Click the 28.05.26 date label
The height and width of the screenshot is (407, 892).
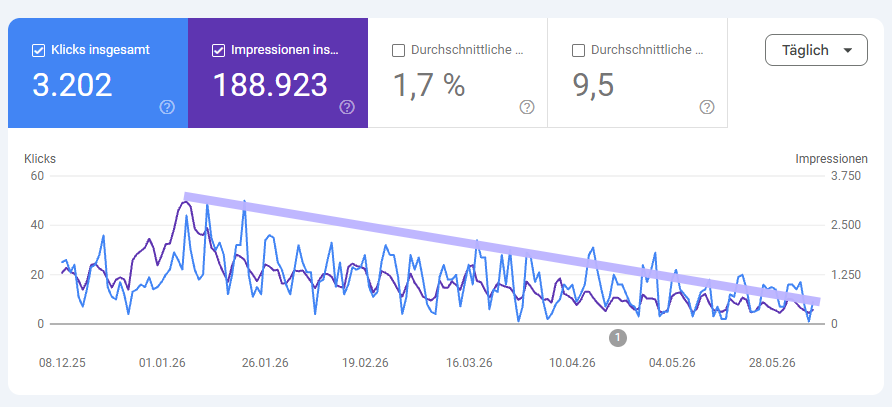[x=771, y=363]
